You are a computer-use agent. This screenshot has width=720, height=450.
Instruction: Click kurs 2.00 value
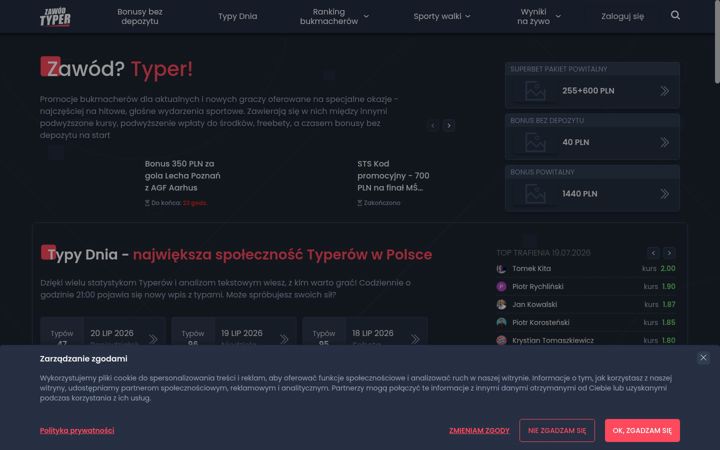pyautogui.click(x=668, y=269)
